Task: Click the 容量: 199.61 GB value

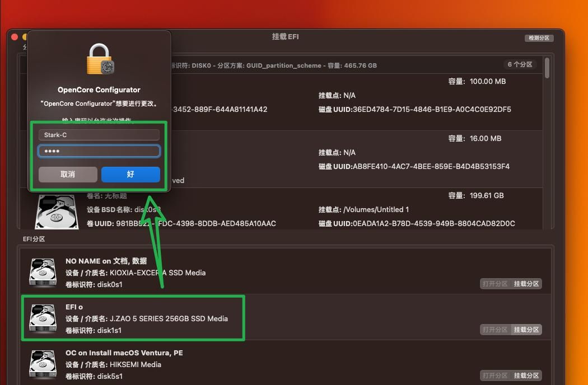Action: (x=476, y=195)
